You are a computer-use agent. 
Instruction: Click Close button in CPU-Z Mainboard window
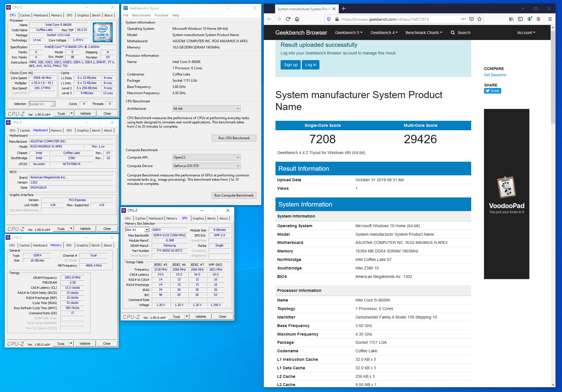click(x=107, y=229)
